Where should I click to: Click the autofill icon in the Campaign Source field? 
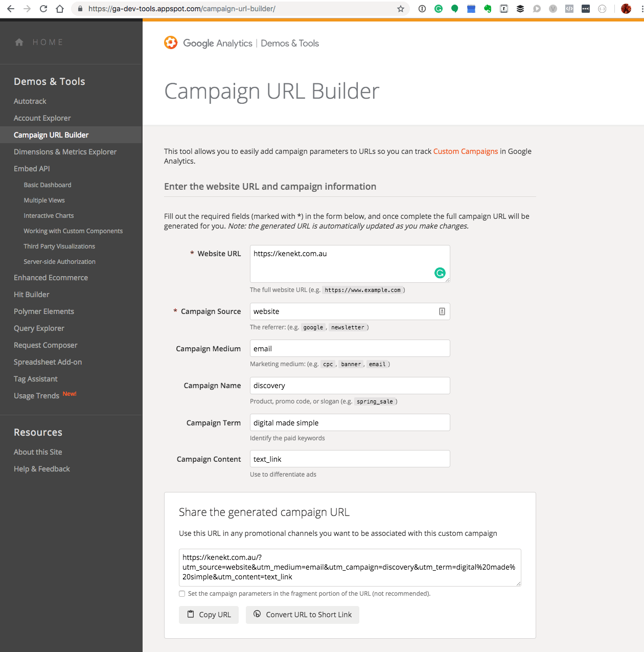442,311
